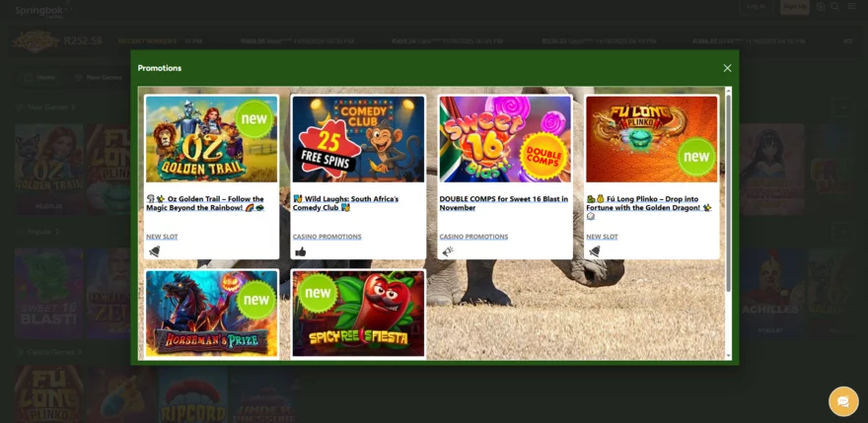The height and width of the screenshot is (423, 868).
Task: Select the Sweet 16 Blast promo image
Action: 505,139
